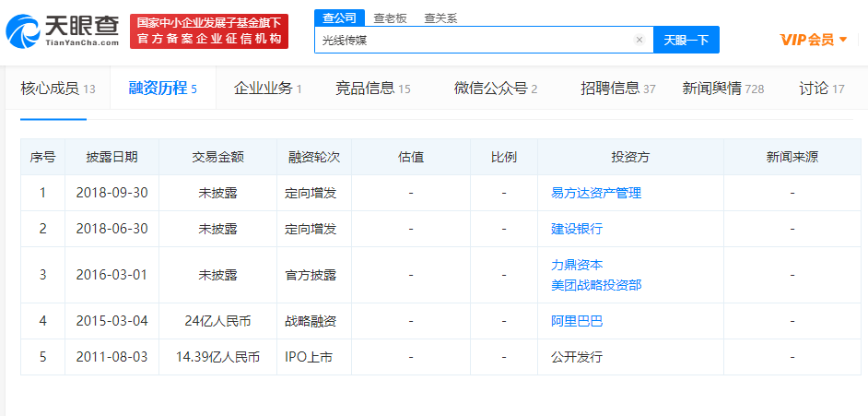Click the Tianyancha logo icon
The image size is (868, 416).
point(24,30)
